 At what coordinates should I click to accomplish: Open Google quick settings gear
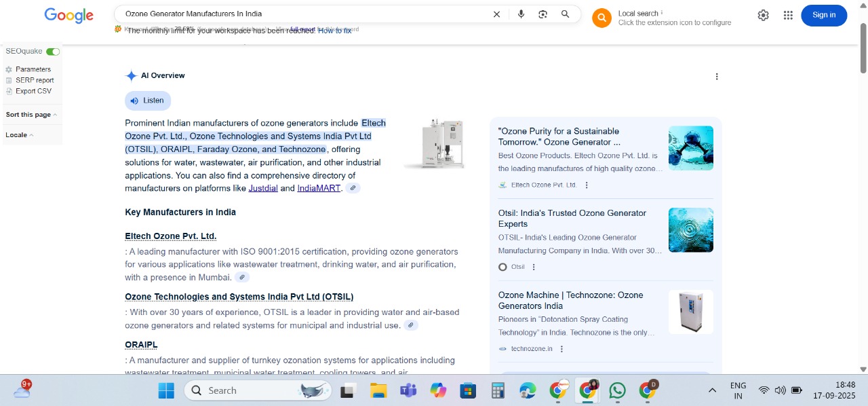pos(763,15)
